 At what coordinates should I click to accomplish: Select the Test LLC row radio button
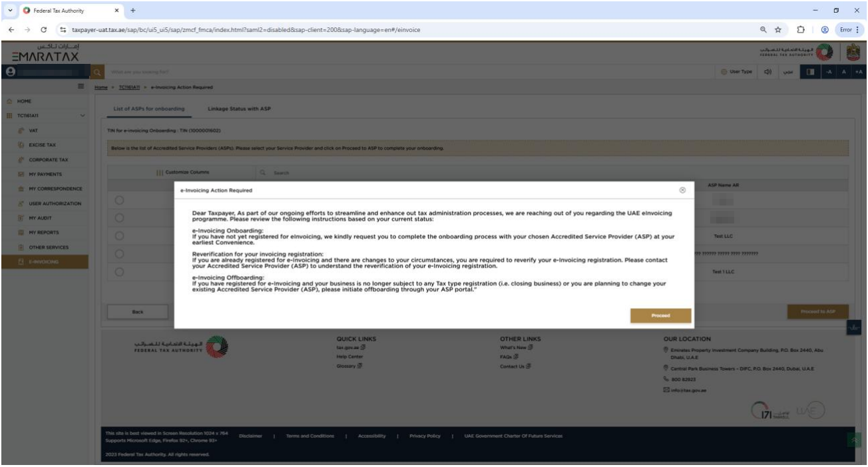pos(120,235)
